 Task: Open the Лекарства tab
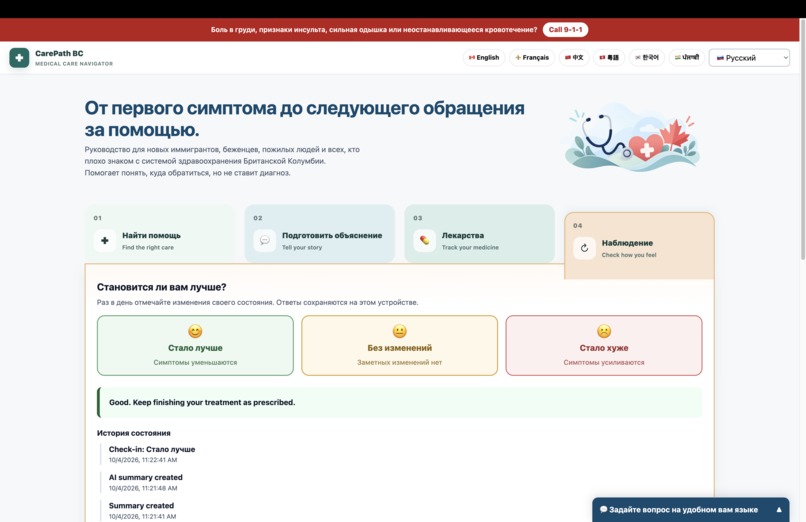(479, 234)
